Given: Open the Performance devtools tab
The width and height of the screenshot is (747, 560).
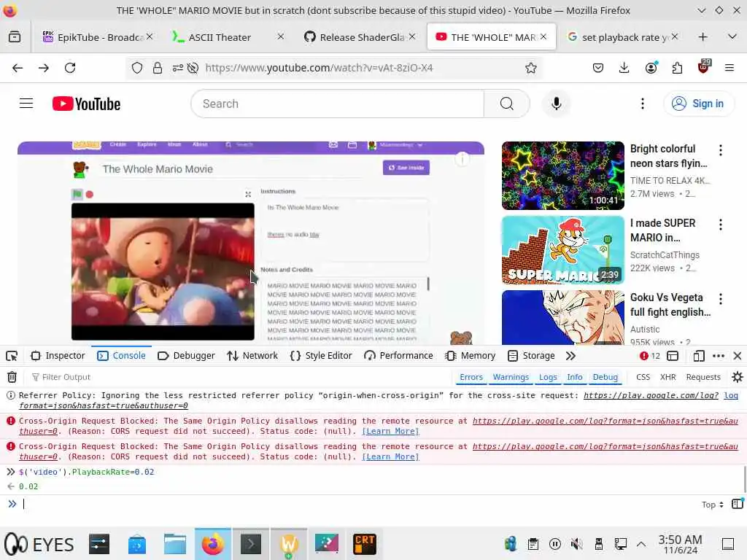Looking at the screenshot, I should point(399,356).
